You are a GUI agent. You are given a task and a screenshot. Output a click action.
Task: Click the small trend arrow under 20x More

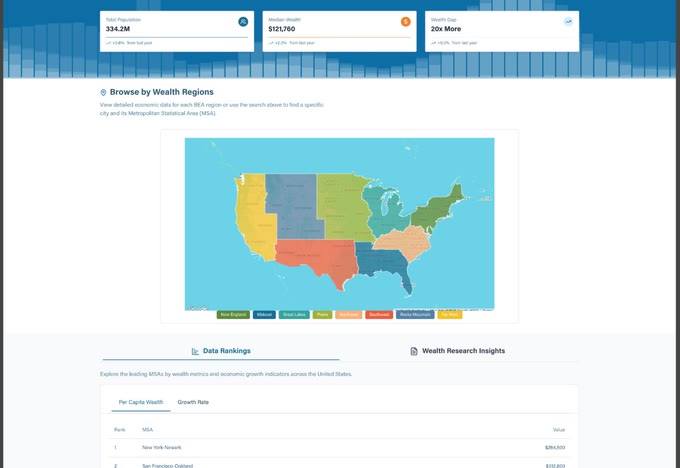pos(433,43)
